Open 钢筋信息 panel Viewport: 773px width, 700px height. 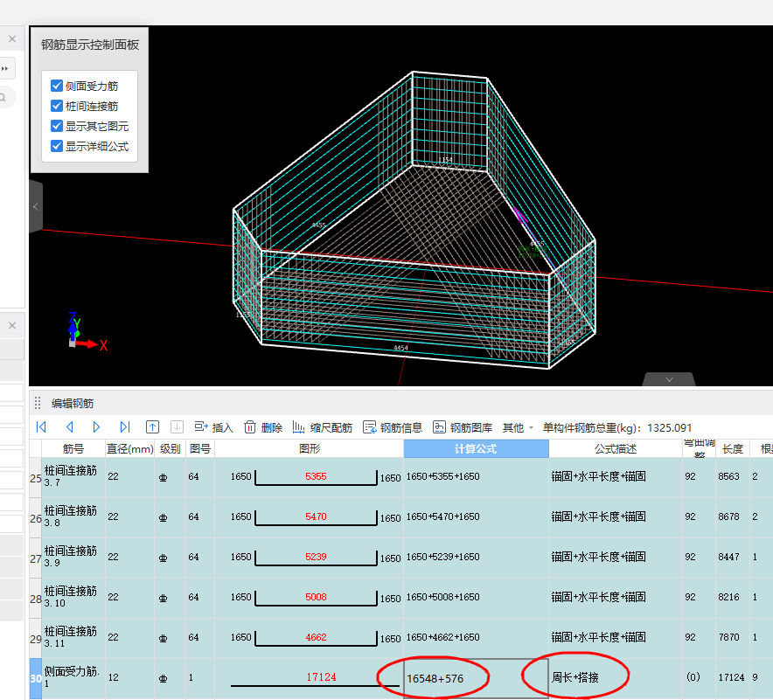[393, 427]
